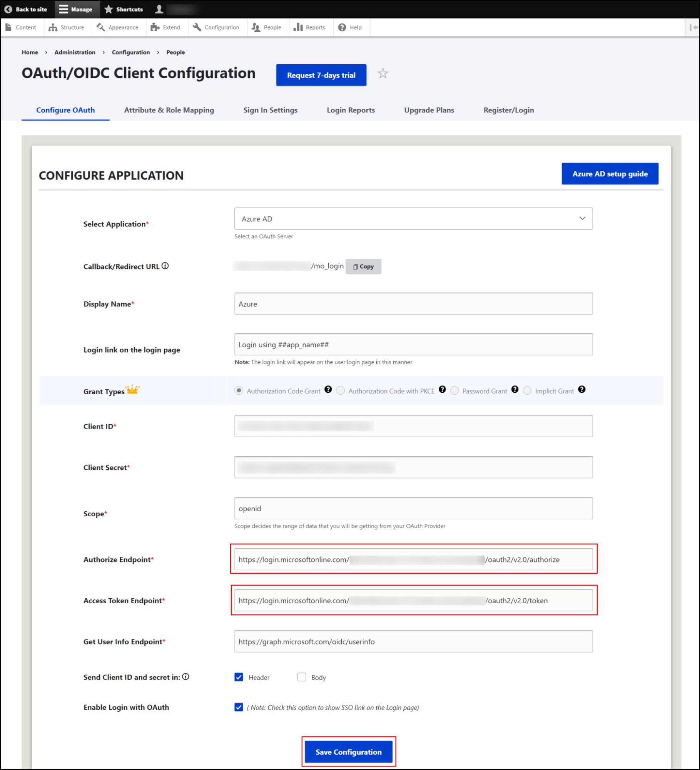
Task: Click the Structure icon in admin toolbar
Action: 53,27
